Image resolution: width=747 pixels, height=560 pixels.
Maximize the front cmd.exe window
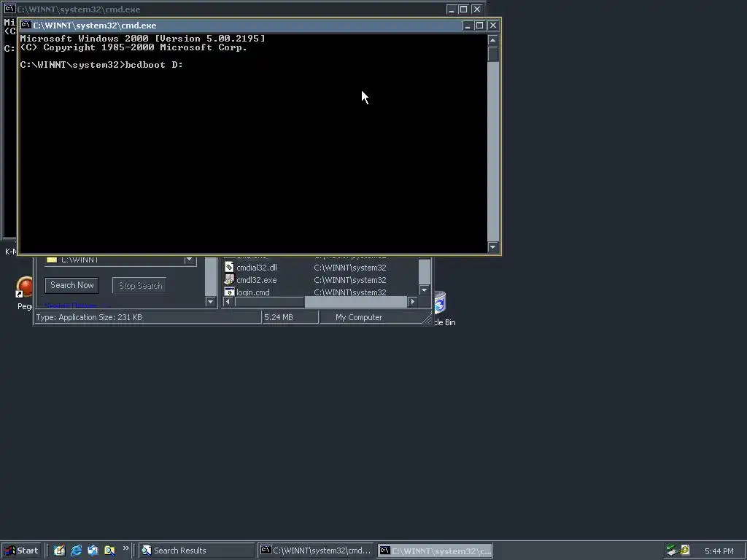click(x=480, y=26)
